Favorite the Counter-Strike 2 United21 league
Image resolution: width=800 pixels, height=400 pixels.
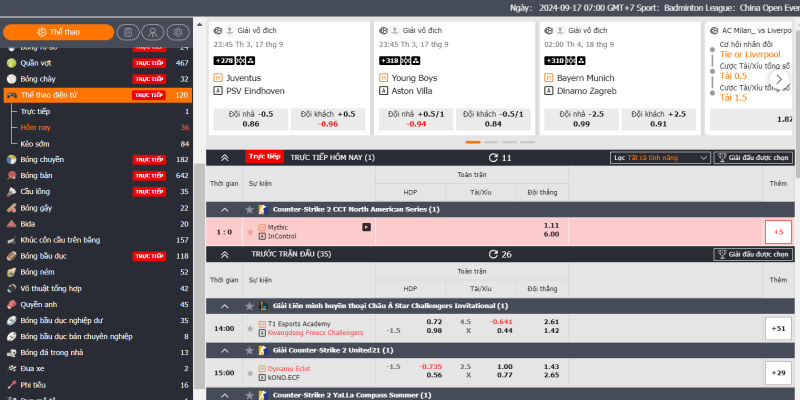(250, 351)
